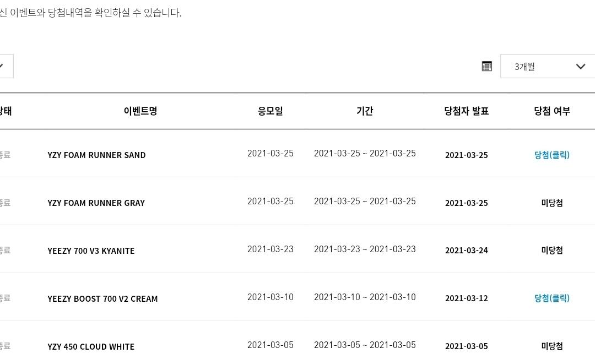The height and width of the screenshot is (364, 595).
Task: Open YEEZY BOOST 700 V2 CREAM event
Action: point(102,298)
